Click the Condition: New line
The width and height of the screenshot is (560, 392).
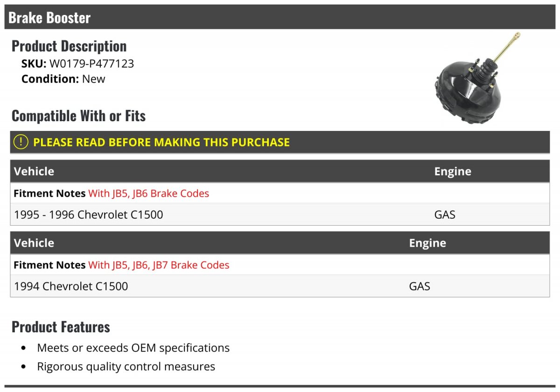pos(63,79)
